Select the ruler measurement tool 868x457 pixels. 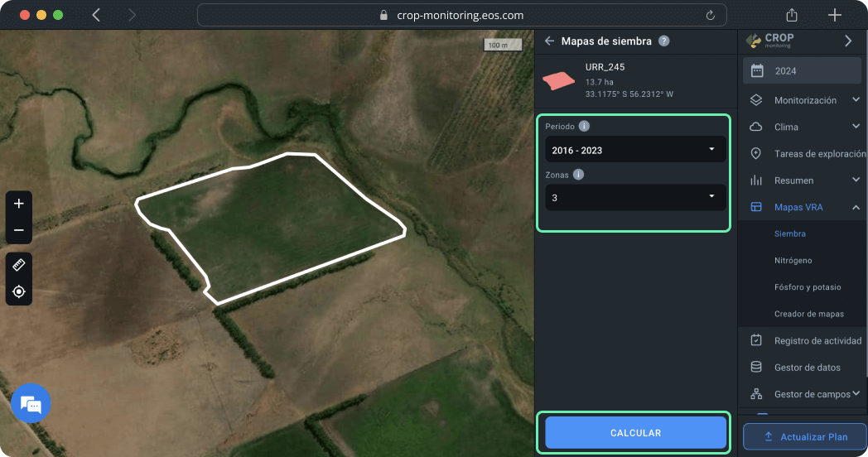point(19,265)
